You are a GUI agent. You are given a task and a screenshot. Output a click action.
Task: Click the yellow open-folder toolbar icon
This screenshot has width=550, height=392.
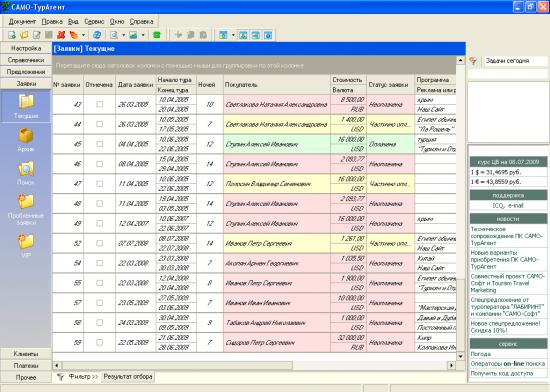pyautogui.click(x=24, y=35)
